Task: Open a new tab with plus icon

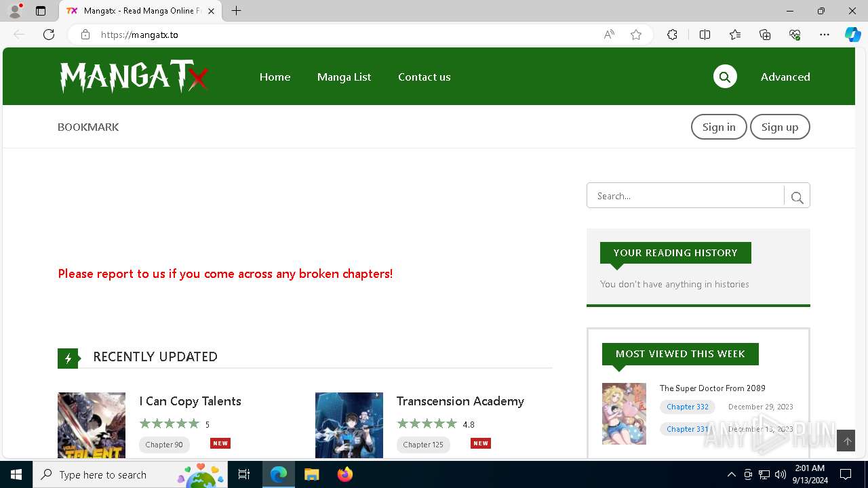Action: [x=236, y=11]
